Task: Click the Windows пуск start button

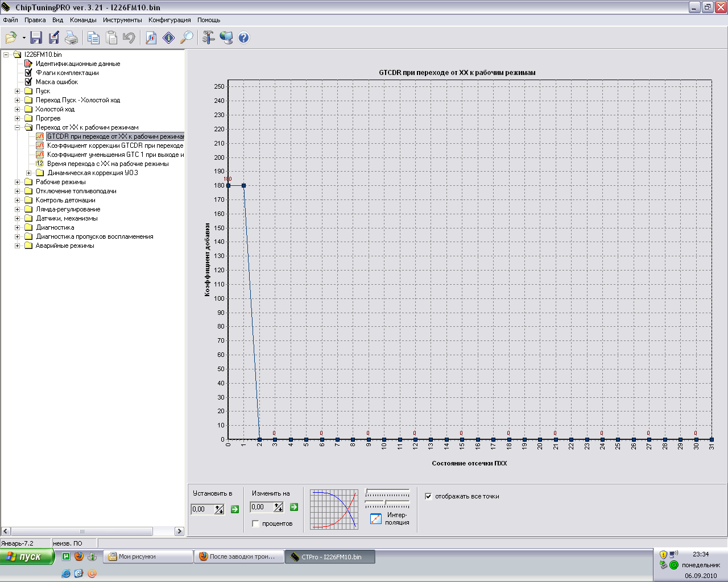Action: coord(27,557)
